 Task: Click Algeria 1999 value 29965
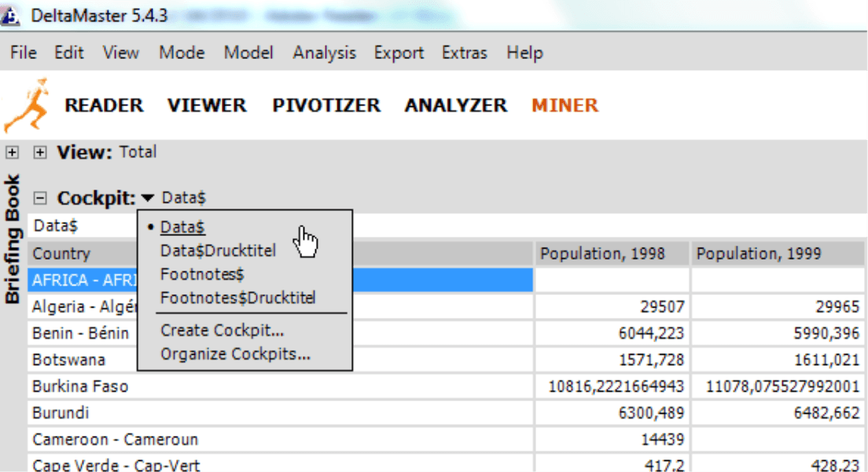click(x=837, y=306)
